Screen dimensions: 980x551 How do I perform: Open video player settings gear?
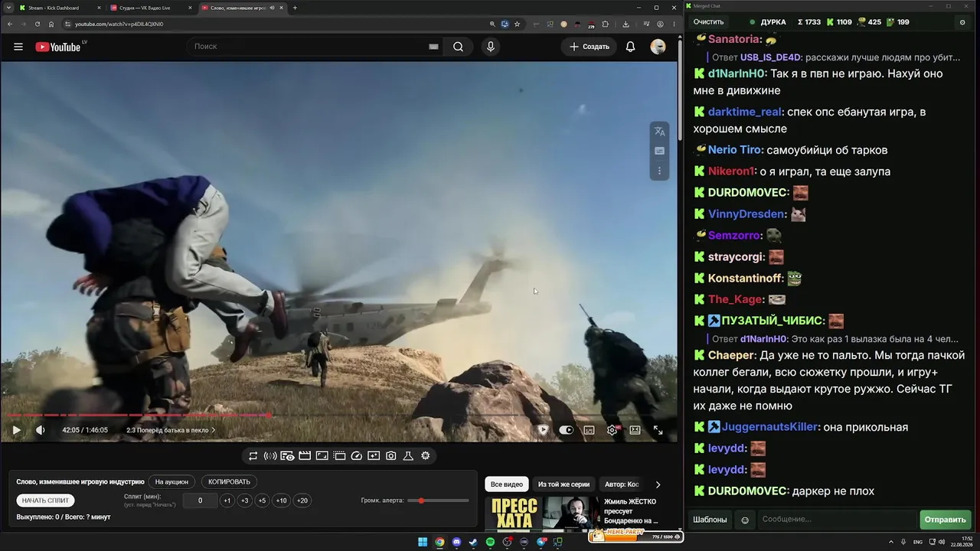click(612, 430)
